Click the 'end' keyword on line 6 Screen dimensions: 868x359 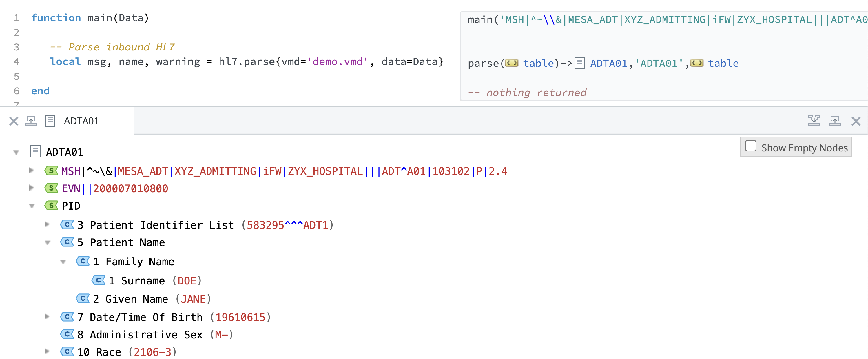coord(41,91)
